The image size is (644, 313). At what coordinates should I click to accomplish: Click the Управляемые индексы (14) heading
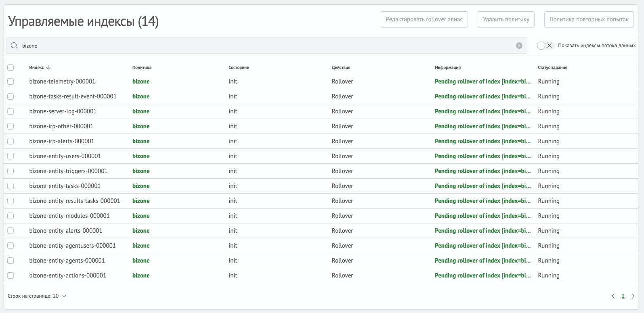84,21
